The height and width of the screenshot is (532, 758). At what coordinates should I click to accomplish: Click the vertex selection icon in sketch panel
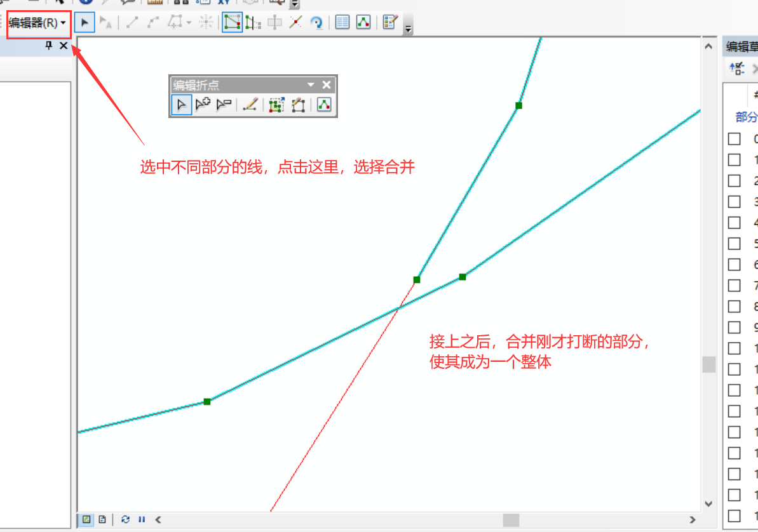point(737,69)
